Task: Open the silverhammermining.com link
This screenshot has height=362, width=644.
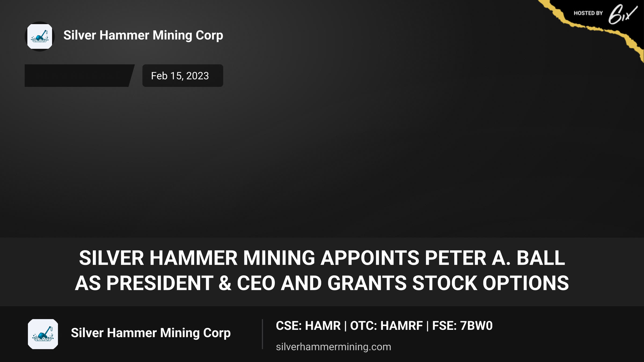Action: tap(334, 347)
